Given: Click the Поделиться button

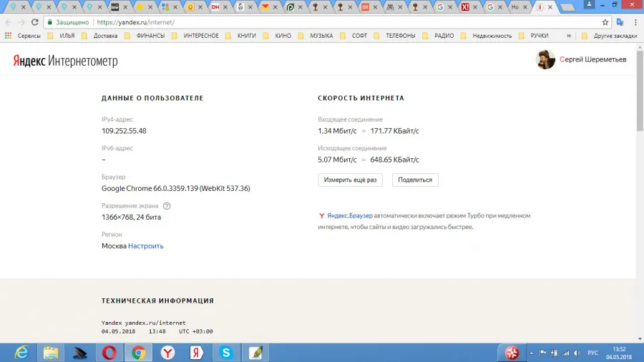Looking at the screenshot, I should [x=415, y=180].
